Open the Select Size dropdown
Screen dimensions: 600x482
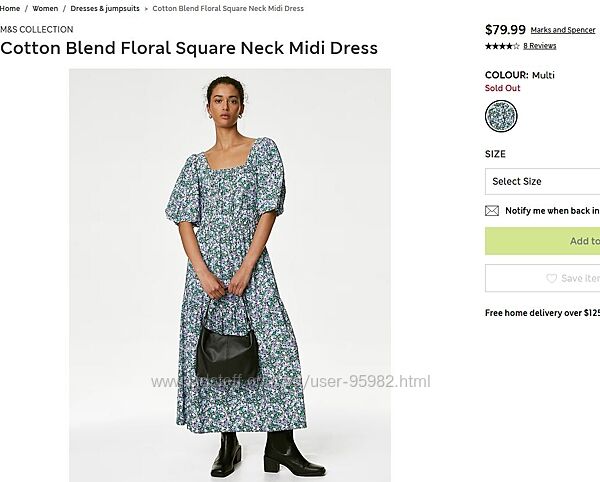coord(542,181)
